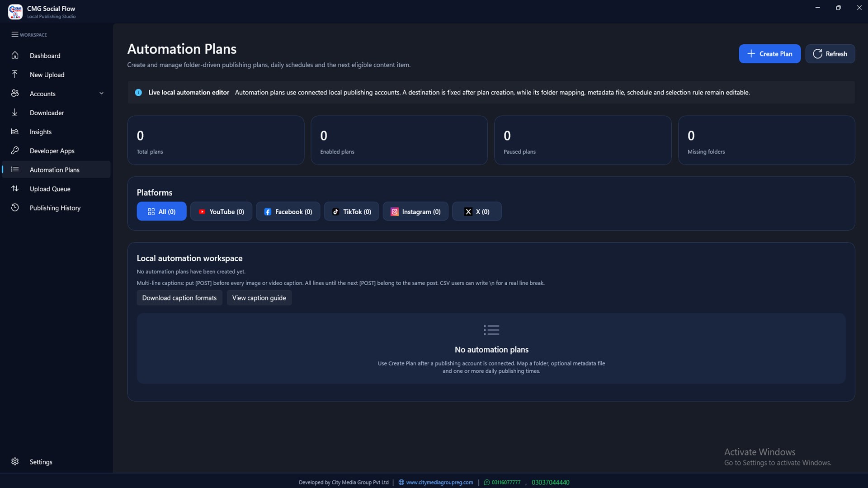Filter plans by YouTube (0)
This screenshot has height=488, width=868.
click(x=221, y=211)
